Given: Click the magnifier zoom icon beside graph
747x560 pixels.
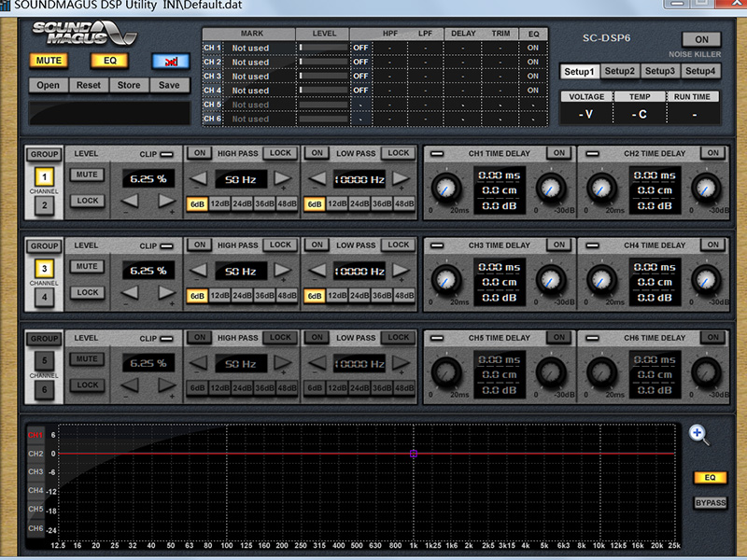Looking at the screenshot, I should click(x=698, y=434).
